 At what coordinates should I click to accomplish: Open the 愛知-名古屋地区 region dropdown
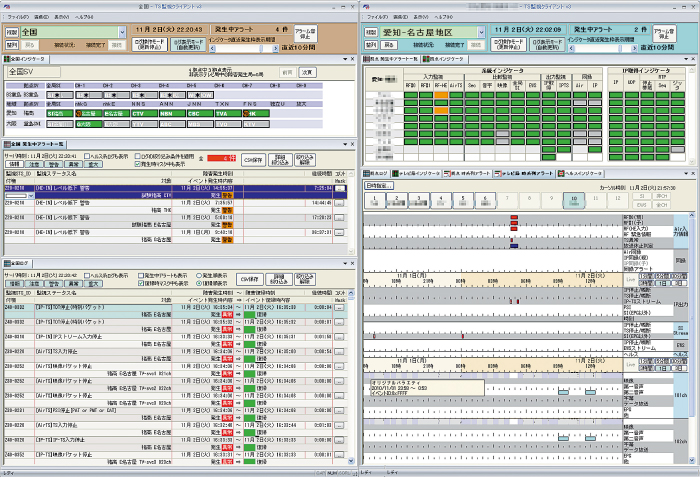point(483,32)
